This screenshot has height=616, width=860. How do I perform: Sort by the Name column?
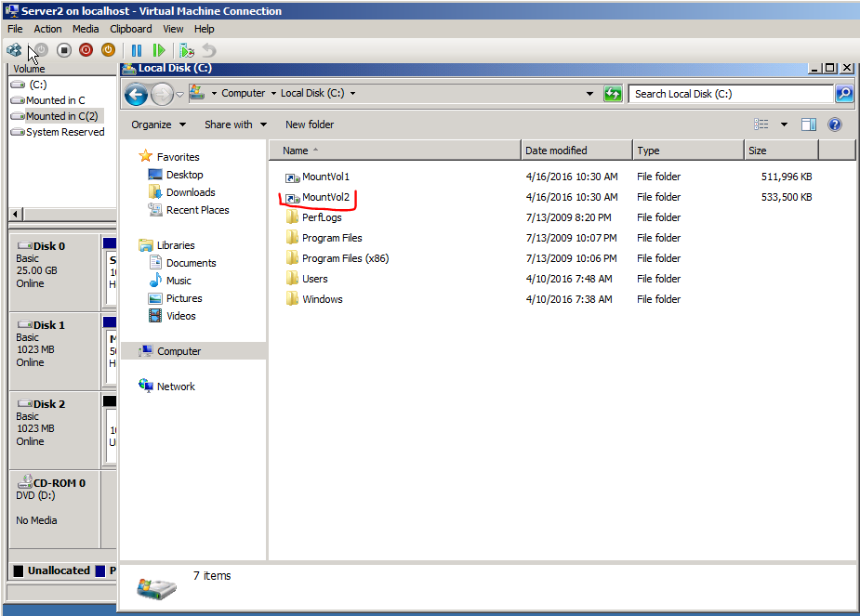(395, 151)
